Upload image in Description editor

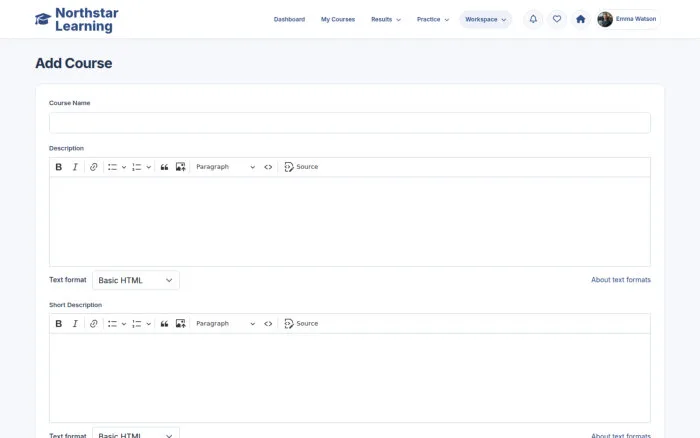[x=180, y=167]
